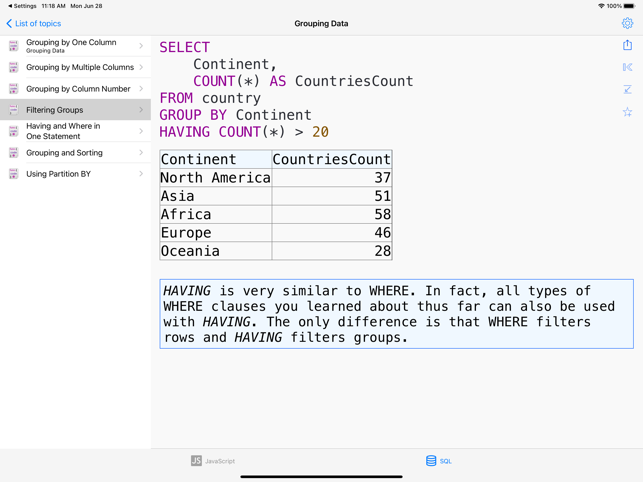Return to Settings via status bar link
This screenshot has width=643, height=482.
[22, 6]
